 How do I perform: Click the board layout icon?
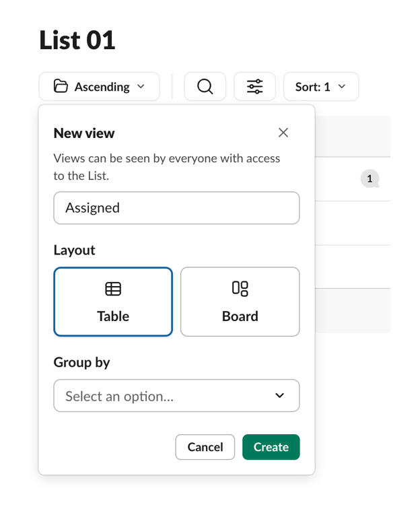click(240, 289)
